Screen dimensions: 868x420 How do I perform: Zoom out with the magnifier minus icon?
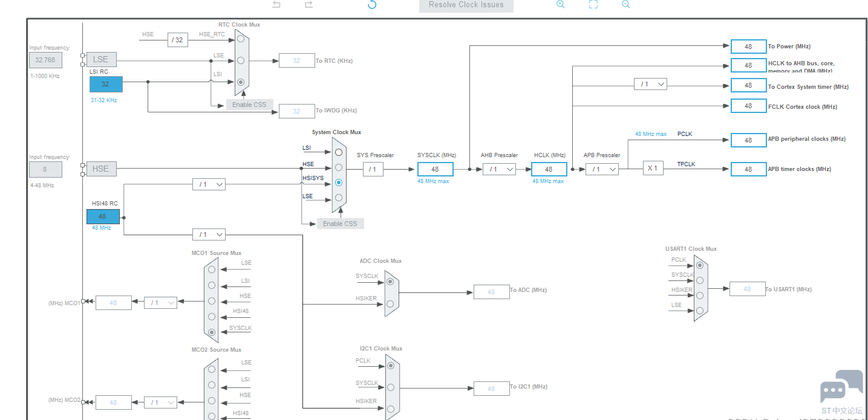tap(625, 4)
